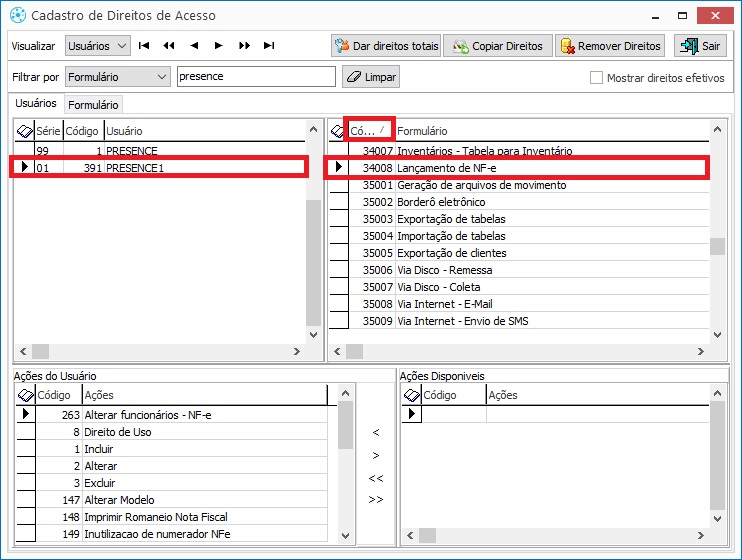742x560 pixels.
Task: Jump forward several records double-right arrow
Action: coord(244,45)
